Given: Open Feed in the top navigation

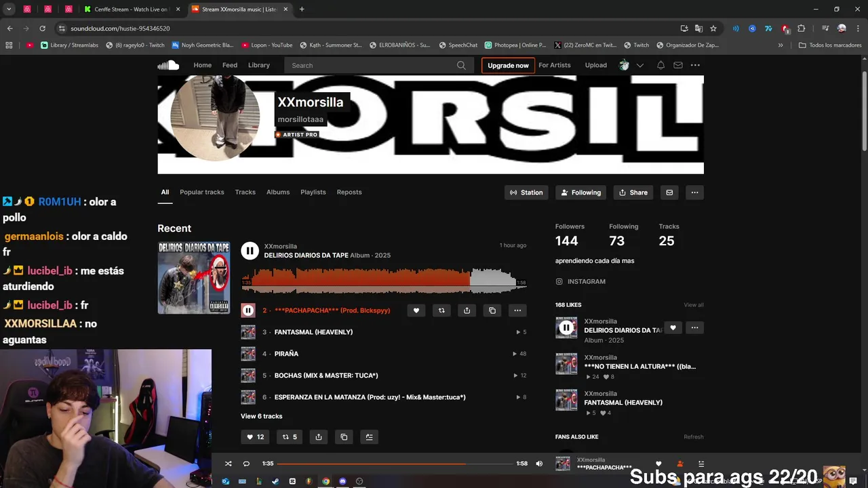Looking at the screenshot, I should 230,65.
